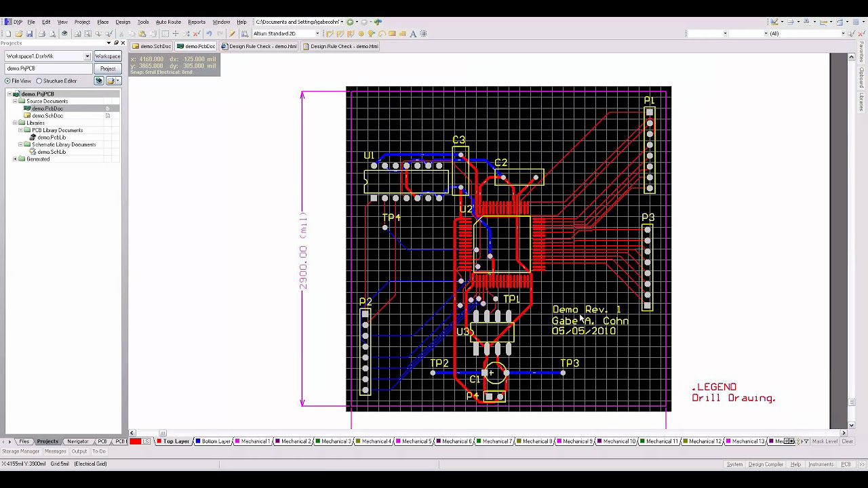Open the Design Compiler status button
The height and width of the screenshot is (488, 868).
766,464
